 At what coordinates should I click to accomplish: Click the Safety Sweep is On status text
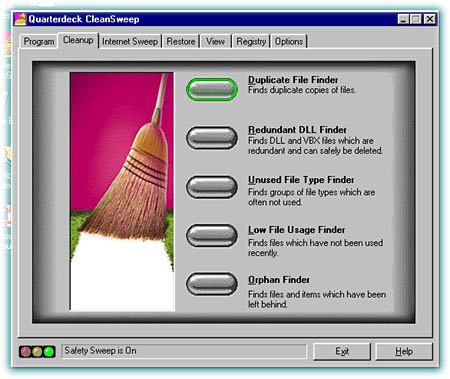coord(100,351)
